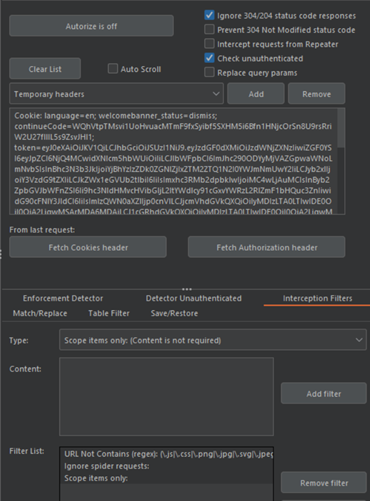Image resolution: width=370 pixels, height=501 pixels.
Task: Uncheck the Check unauthenticated option
Action: point(209,58)
